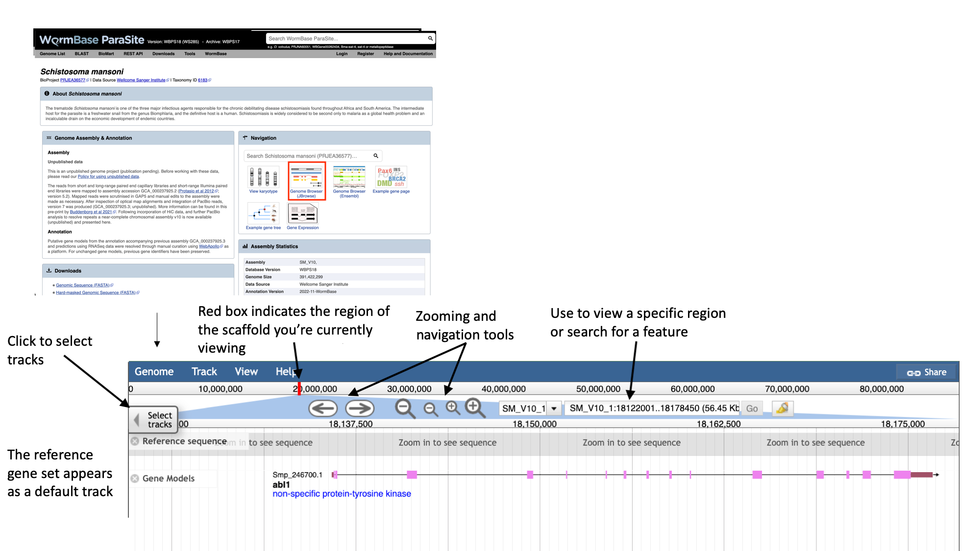Open the Help menu in JBrowse
The image size is (980, 551).
pos(286,372)
